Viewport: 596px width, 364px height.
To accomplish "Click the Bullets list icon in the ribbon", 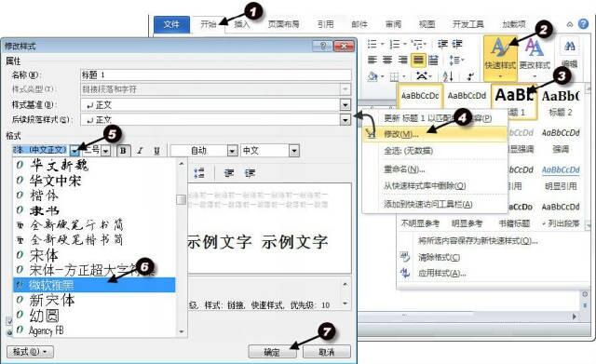I will [372, 45].
